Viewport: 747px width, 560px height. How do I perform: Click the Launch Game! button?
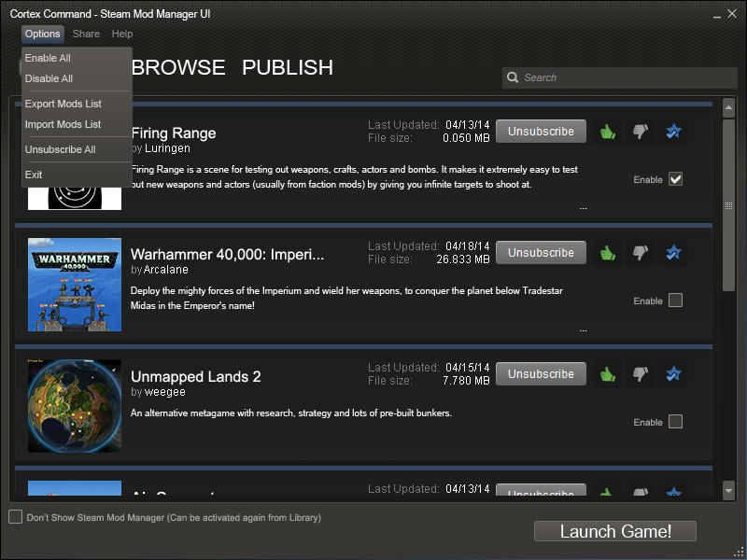[x=615, y=531]
